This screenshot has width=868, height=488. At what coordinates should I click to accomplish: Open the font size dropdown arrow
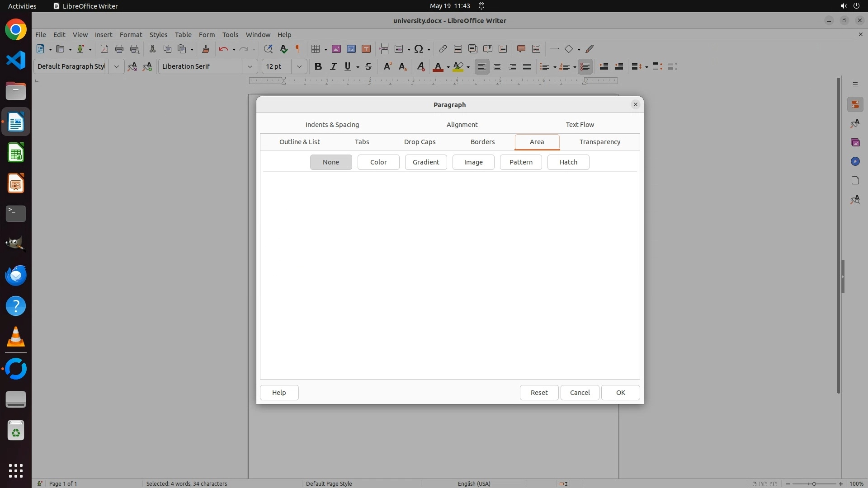299,66
